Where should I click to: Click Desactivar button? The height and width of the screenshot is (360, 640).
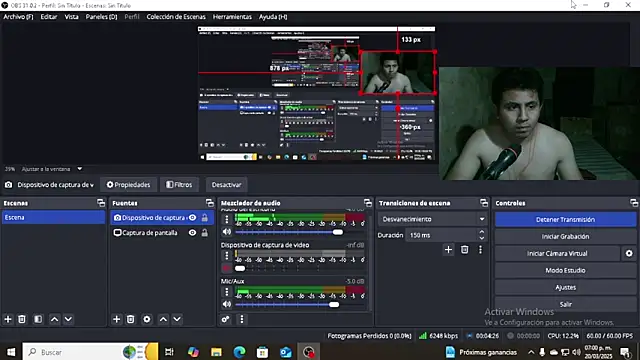click(x=226, y=185)
